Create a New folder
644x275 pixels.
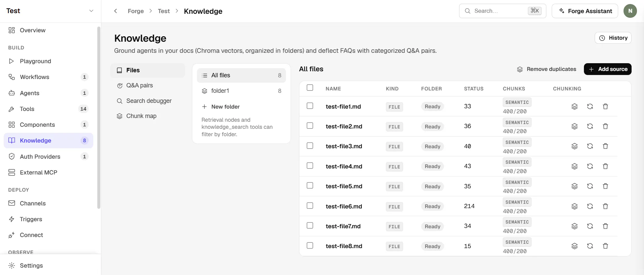click(x=221, y=107)
